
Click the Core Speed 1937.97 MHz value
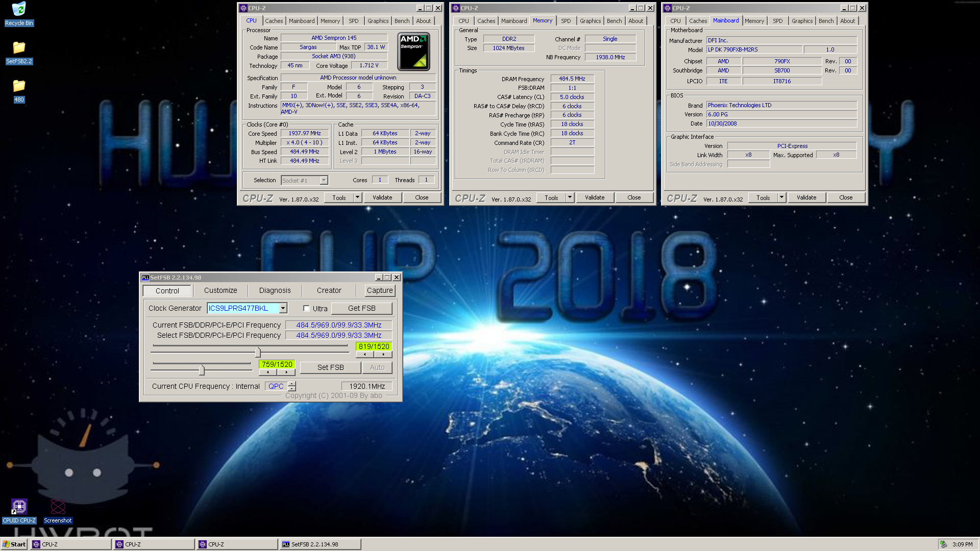[305, 134]
